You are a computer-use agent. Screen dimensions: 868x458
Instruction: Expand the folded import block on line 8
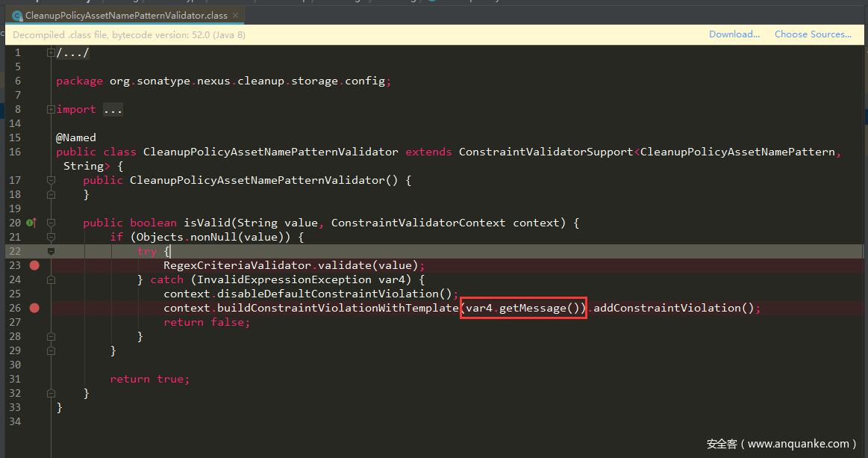pos(51,109)
